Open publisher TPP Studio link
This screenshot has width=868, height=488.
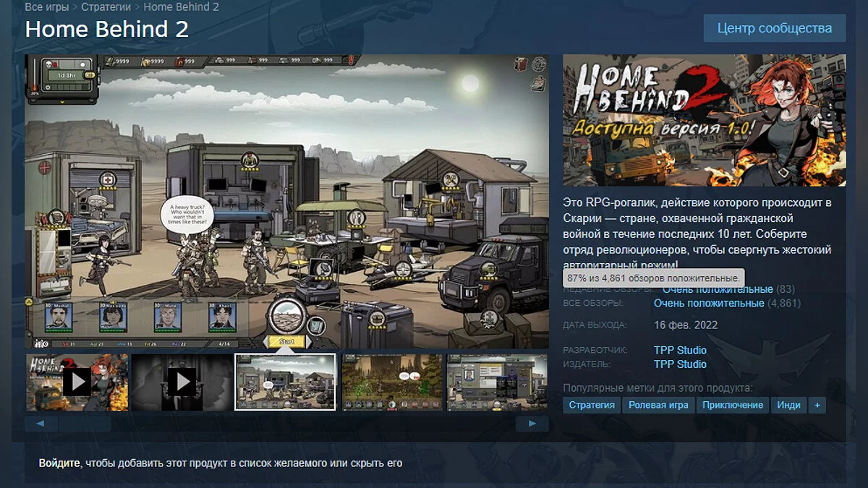[x=680, y=364]
